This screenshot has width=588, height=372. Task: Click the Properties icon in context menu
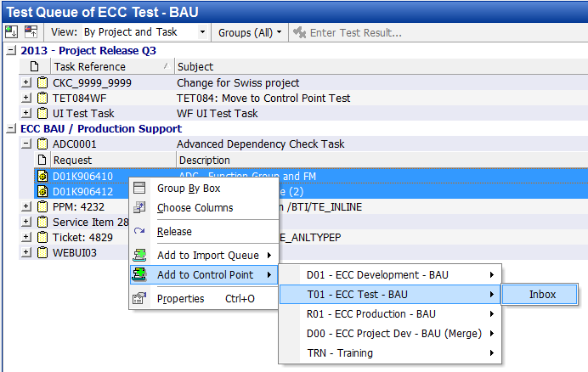pyautogui.click(x=140, y=299)
